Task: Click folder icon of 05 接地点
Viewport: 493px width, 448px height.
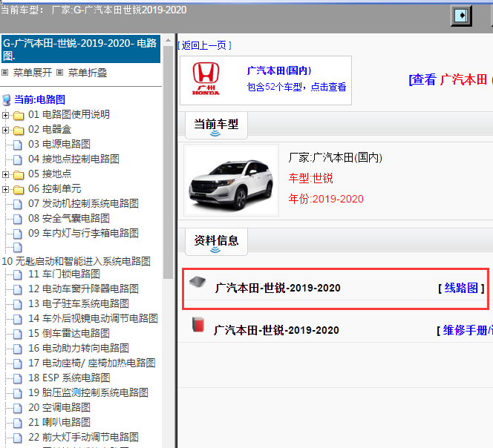Action: 19,175
